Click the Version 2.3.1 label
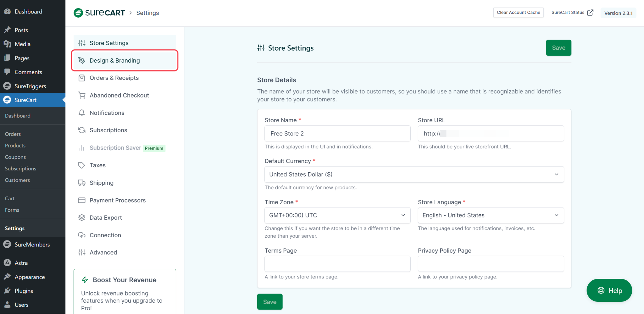 coord(618,13)
